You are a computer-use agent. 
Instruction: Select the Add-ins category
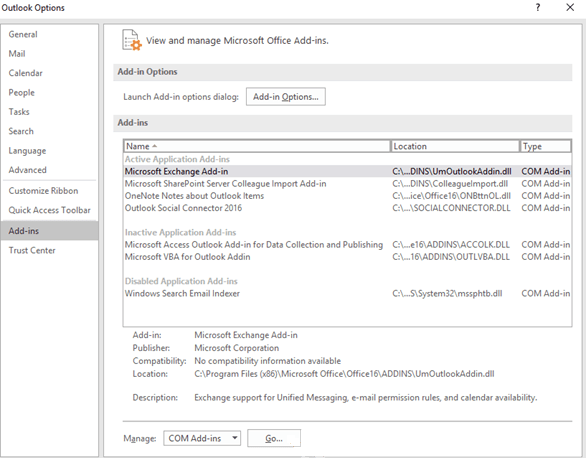click(50, 231)
